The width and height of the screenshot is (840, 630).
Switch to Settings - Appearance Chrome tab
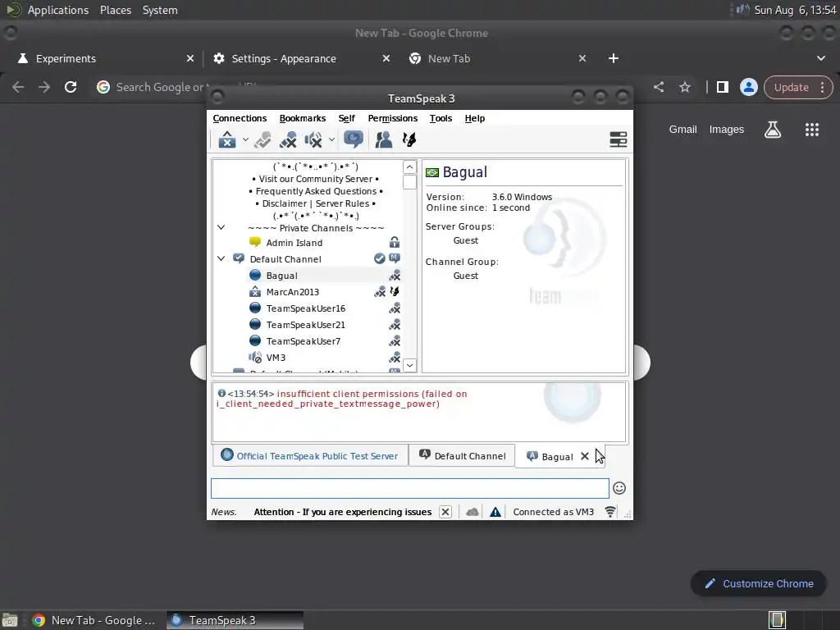pyautogui.click(x=301, y=59)
